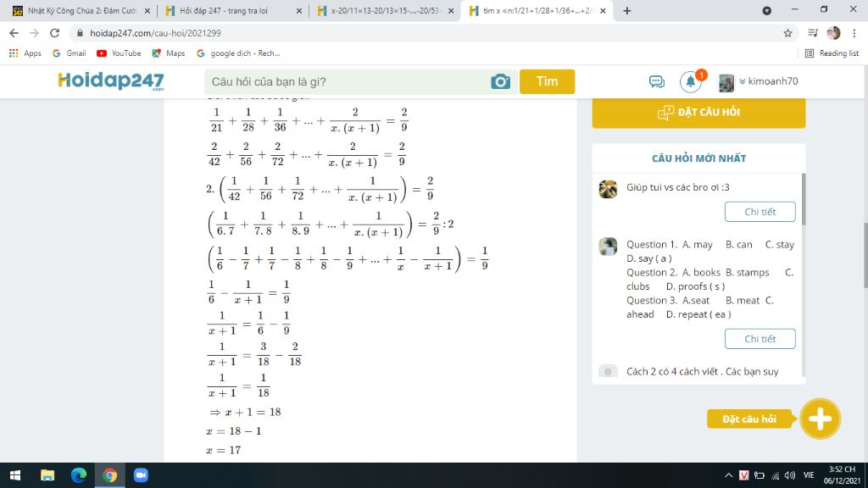Screen dimensions: 868x488
Task: Open google dich bookmark
Action: coord(238,53)
